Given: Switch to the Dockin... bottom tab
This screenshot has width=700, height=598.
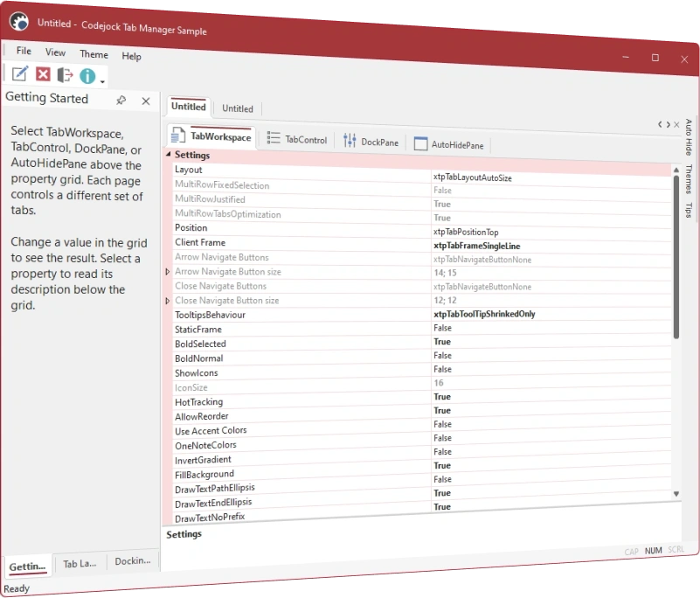Looking at the screenshot, I should [x=133, y=561].
